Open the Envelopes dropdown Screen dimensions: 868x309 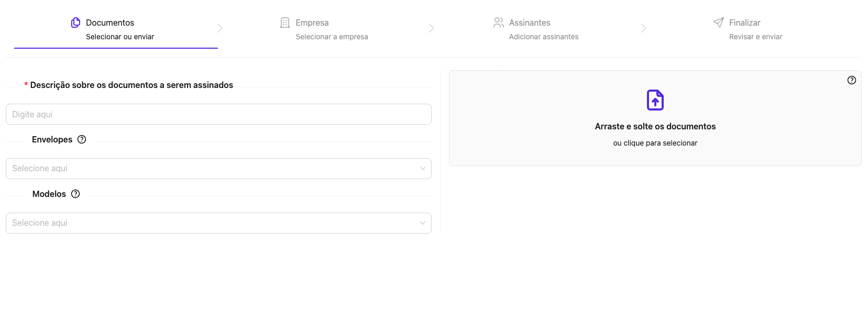[x=218, y=168]
